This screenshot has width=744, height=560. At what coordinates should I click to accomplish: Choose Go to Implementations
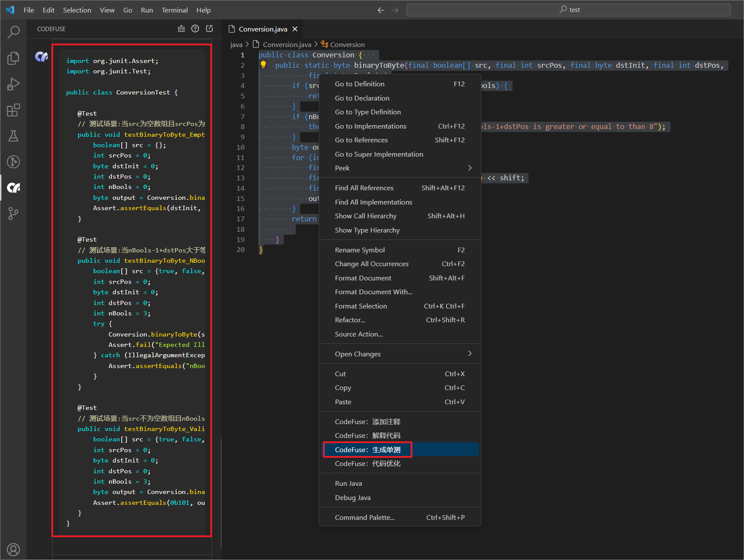point(400,126)
